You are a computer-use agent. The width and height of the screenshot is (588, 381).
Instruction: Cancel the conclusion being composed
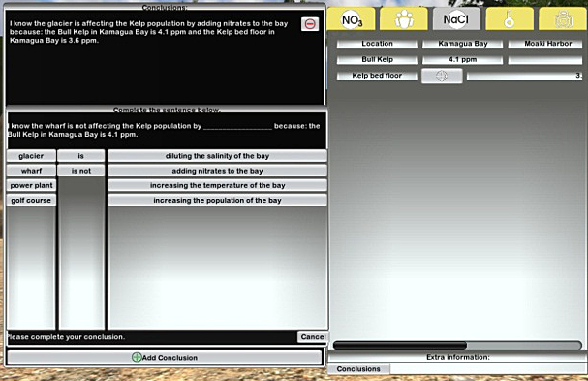[313, 337]
